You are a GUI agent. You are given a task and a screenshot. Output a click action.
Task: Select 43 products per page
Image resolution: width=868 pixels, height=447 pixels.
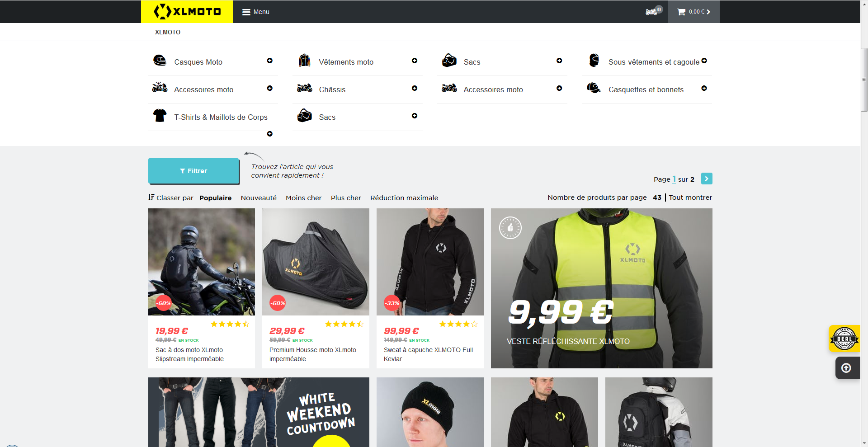click(657, 197)
